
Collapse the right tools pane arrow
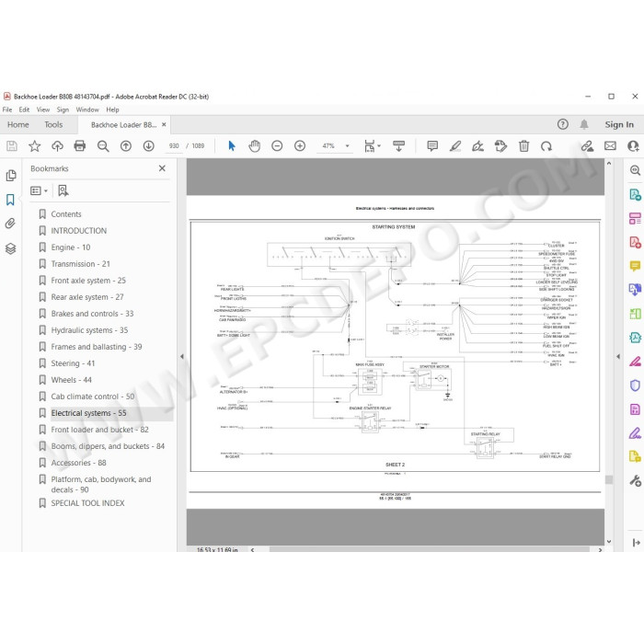pos(618,357)
